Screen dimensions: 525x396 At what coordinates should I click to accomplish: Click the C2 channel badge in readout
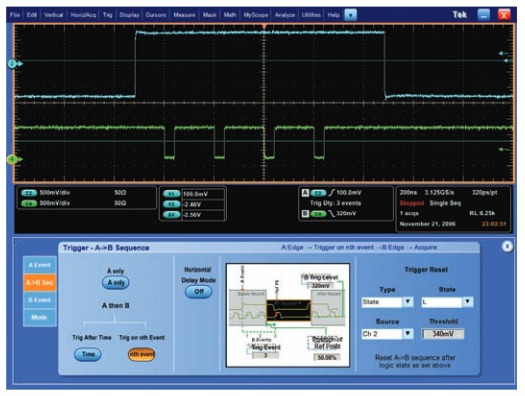tap(29, 193)
